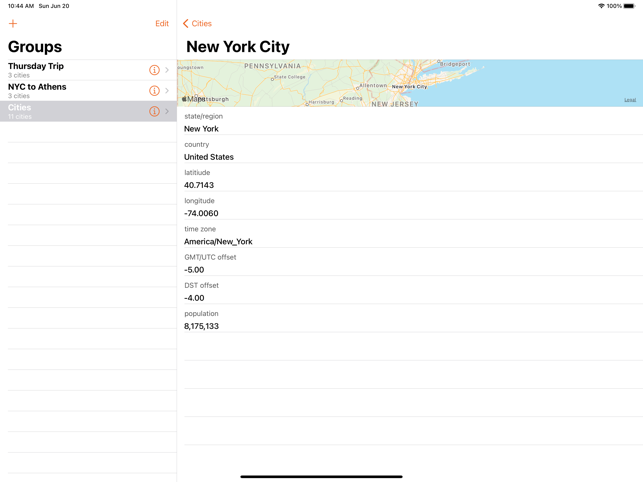This screenshot has width=643, height=482.
Task: Open the Legal link on the map
Action: click(629, 100)
